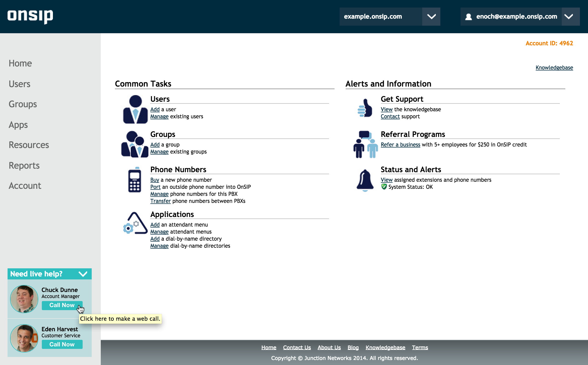Click Refer a business link
The image size is (588, 365).
click(400, 145)
